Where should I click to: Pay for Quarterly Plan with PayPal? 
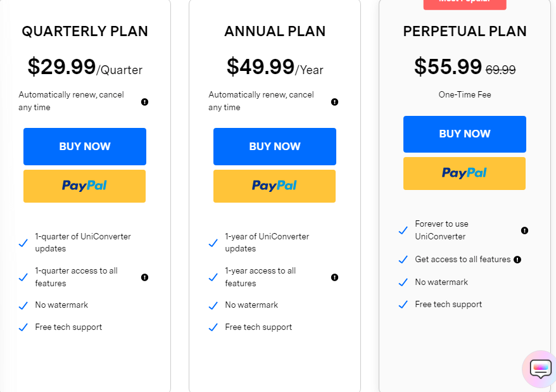[x=84, y=186]
